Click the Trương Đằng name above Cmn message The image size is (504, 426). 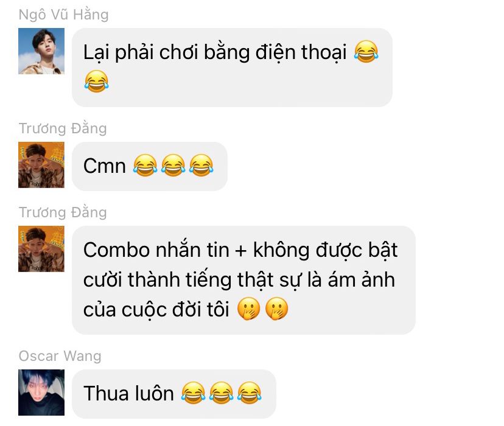coord(63,128)
